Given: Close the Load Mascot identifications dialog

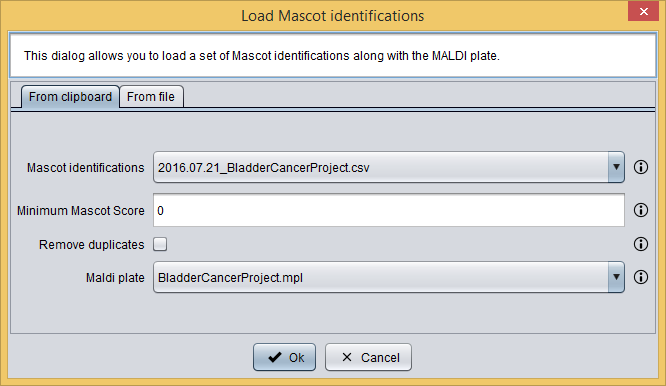Looking at the screenshot, I should (x=643, y=11).
